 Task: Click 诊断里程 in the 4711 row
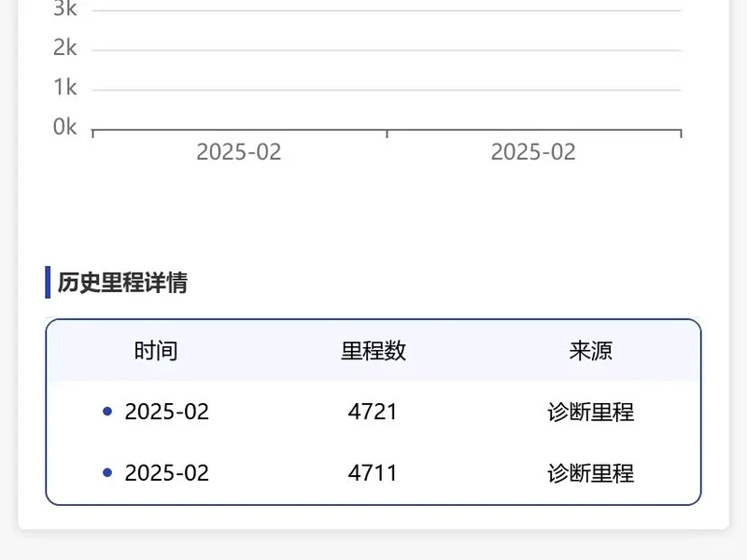coord(591,473)
